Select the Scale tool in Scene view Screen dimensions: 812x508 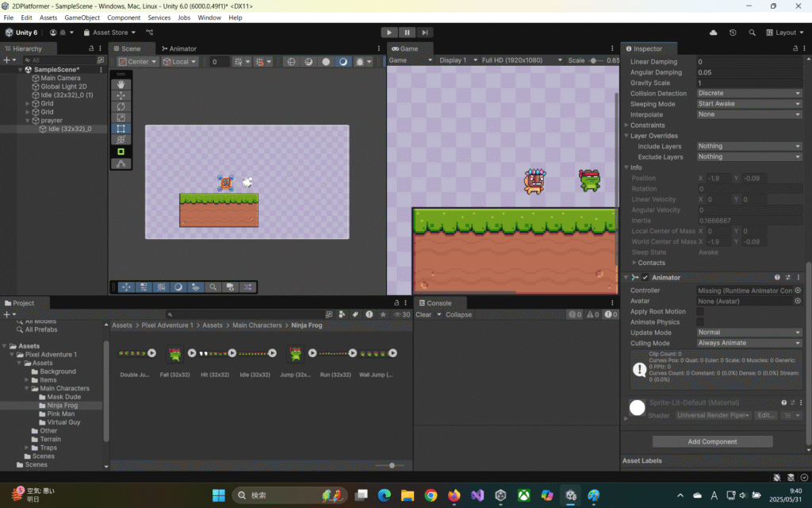[121, 117]
